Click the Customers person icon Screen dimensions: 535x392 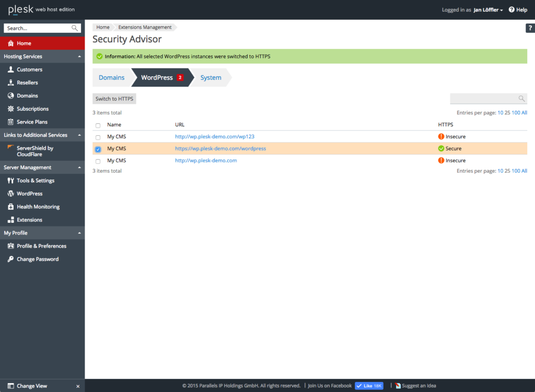[10, 69]
